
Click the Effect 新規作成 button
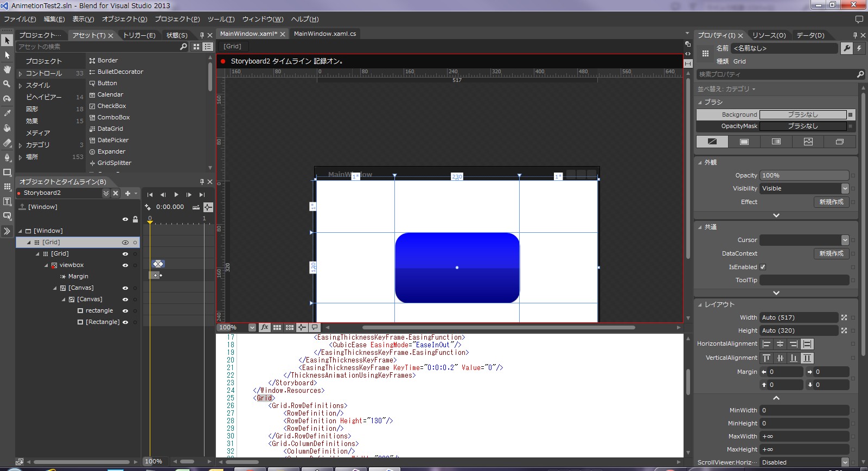pos(831,202)
